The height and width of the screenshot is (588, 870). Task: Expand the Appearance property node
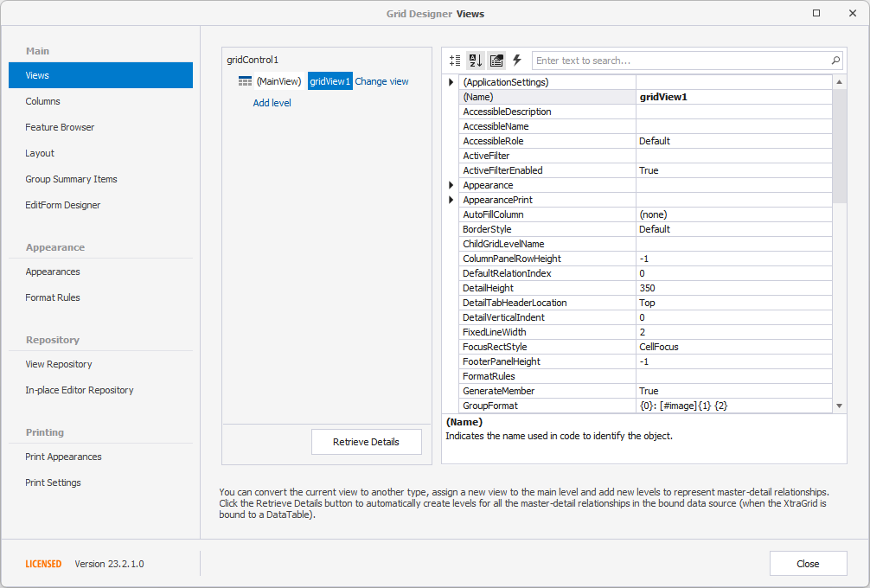[x=451, y=185]
